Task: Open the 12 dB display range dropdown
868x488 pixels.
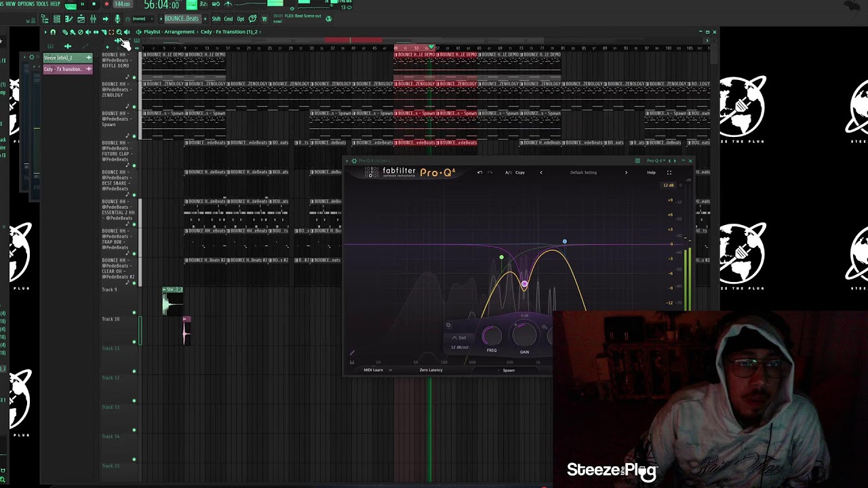Action: tap(669, 185)
